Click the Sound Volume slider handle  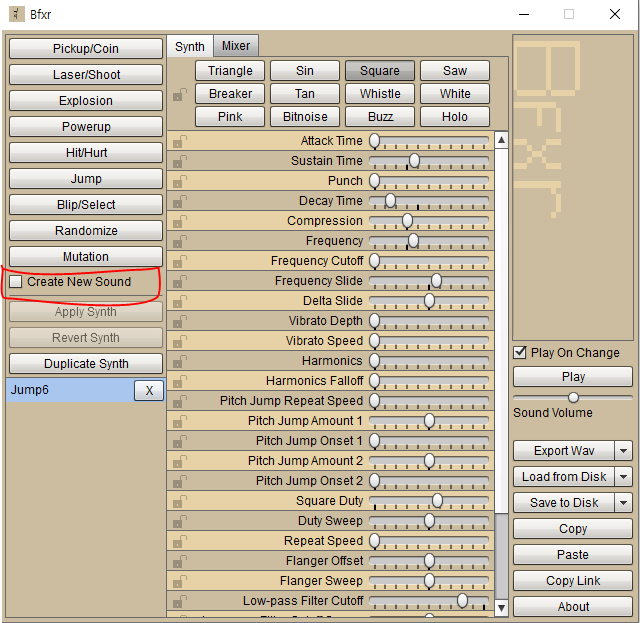[x=573, y=397]
